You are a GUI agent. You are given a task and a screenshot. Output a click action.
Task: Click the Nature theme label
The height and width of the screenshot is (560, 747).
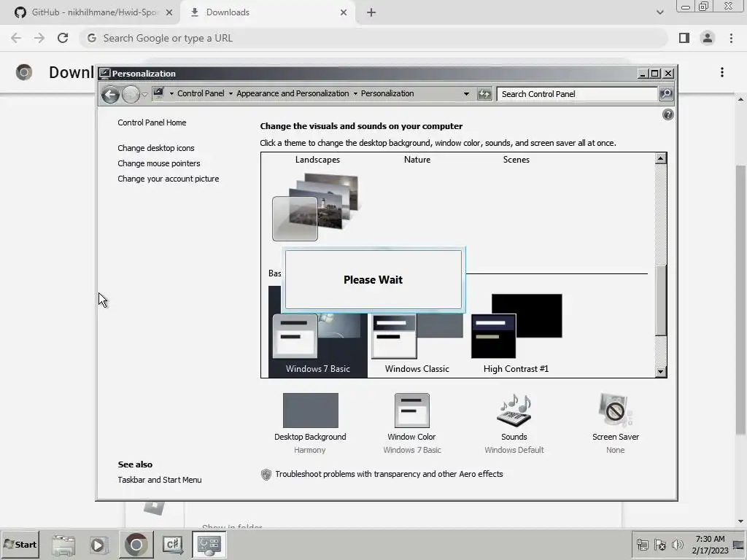tap(417, 160)
